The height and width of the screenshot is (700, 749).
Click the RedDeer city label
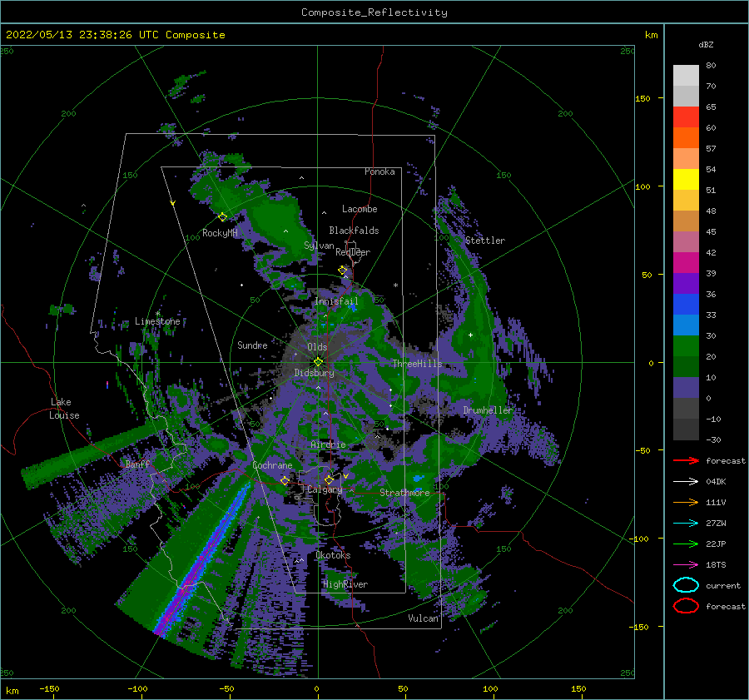353,252
